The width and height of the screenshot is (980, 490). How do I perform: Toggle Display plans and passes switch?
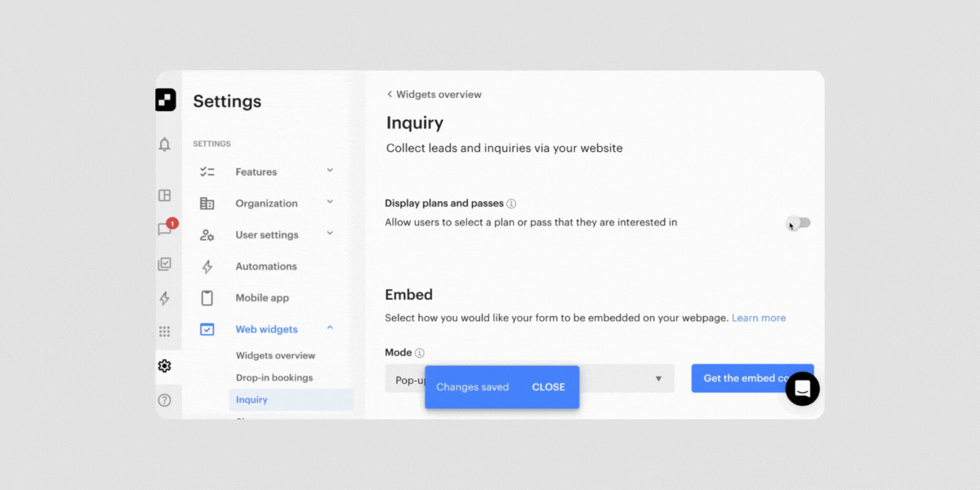click(x=798, y=223)
